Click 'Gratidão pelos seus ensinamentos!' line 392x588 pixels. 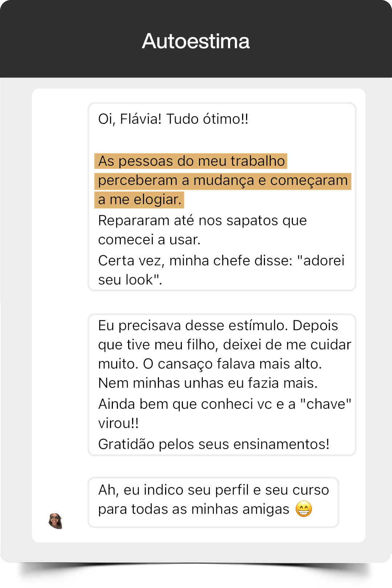pos(214,444)
